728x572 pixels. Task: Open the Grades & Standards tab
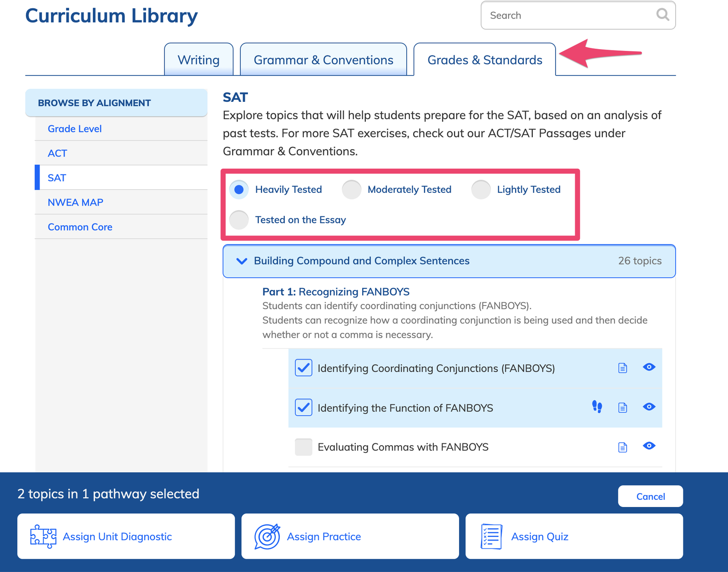point(485,60)
